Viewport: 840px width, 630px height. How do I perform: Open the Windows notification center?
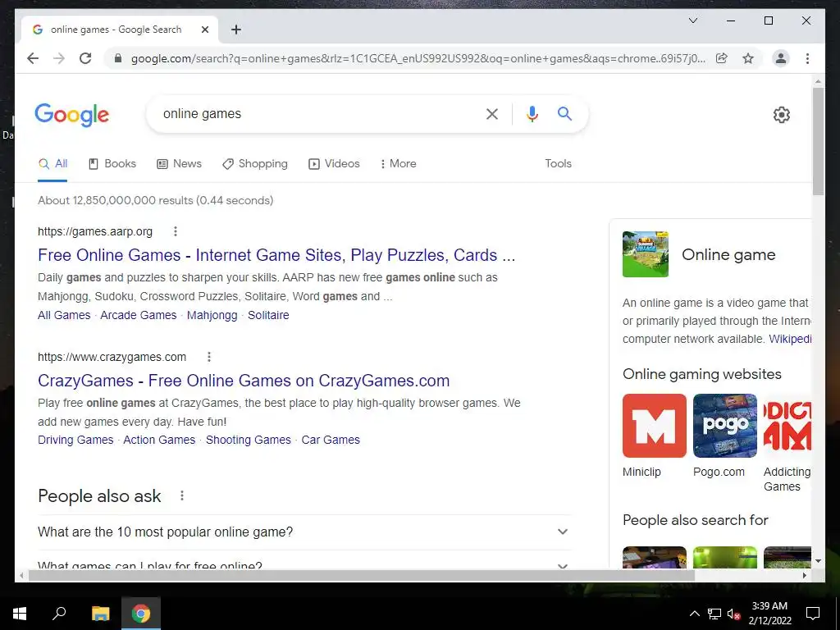(813, 614)
